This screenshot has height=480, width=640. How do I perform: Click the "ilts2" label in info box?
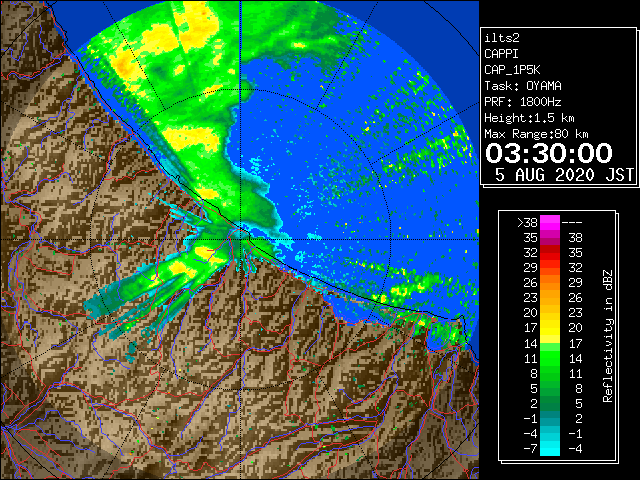click(502, 38)
